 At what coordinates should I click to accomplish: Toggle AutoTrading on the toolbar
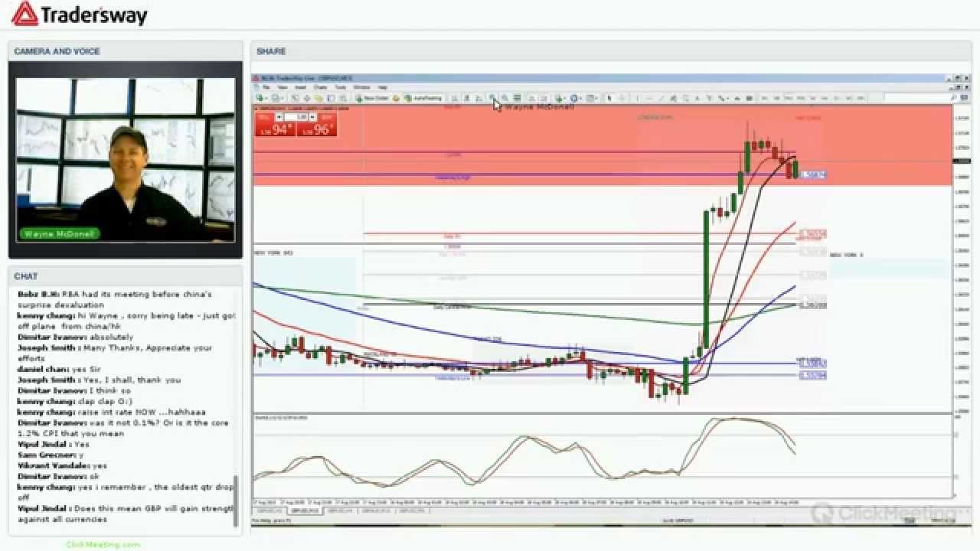[x=423, y=98]
